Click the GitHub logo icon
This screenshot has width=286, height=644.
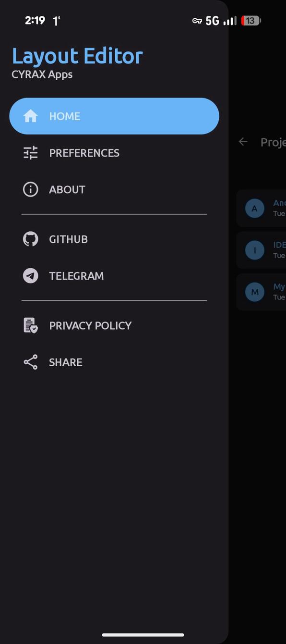(x=31, y=239)
